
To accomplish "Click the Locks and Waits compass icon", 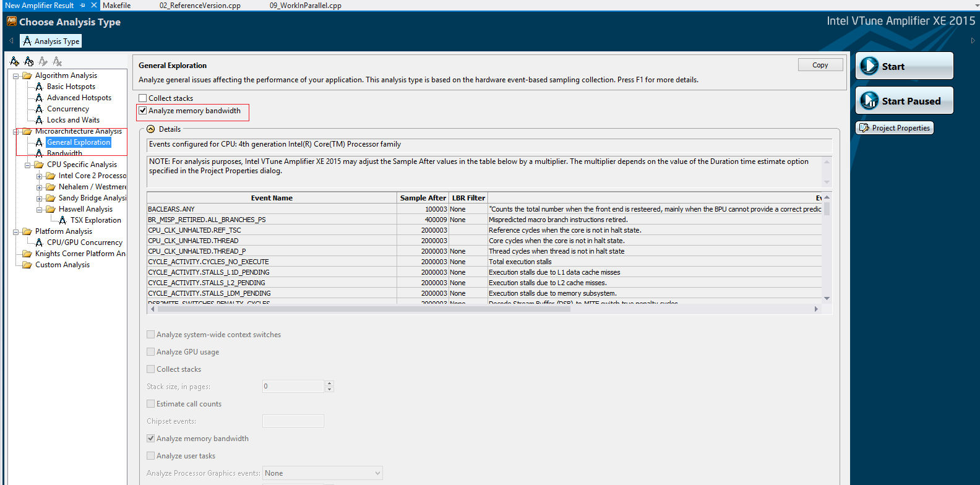I will 39,120.
